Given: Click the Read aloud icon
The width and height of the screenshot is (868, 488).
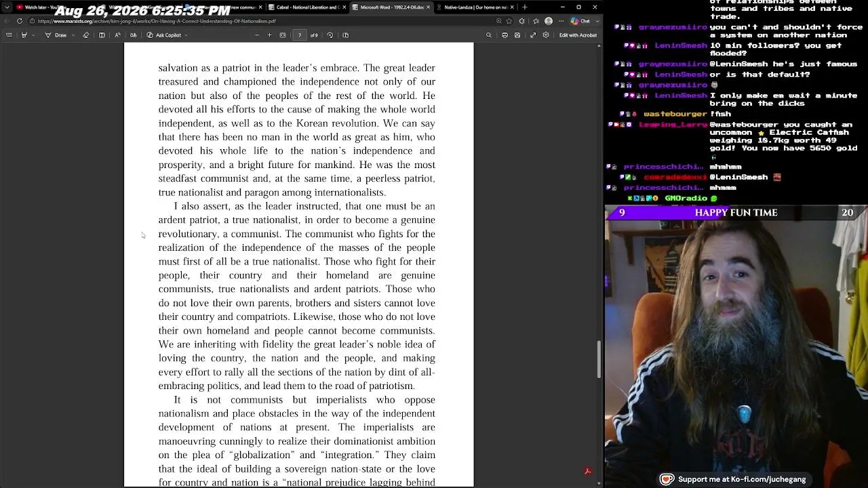Looking at the screenshot, I should 117,35.
